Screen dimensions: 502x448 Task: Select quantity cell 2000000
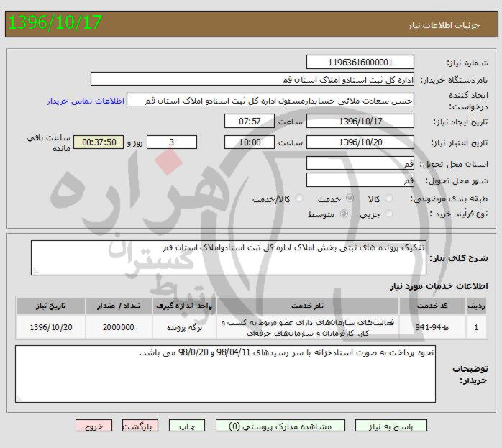tap(119, 327)
